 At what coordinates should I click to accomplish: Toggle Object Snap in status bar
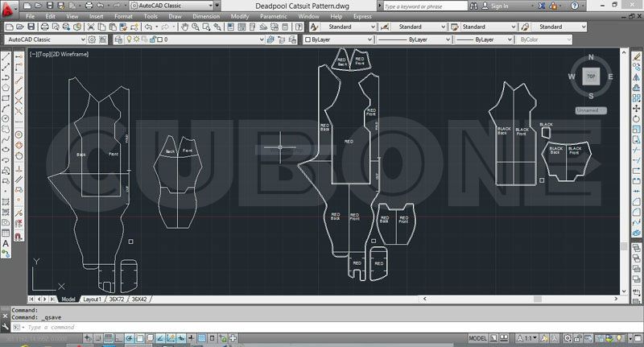point(139,338)
